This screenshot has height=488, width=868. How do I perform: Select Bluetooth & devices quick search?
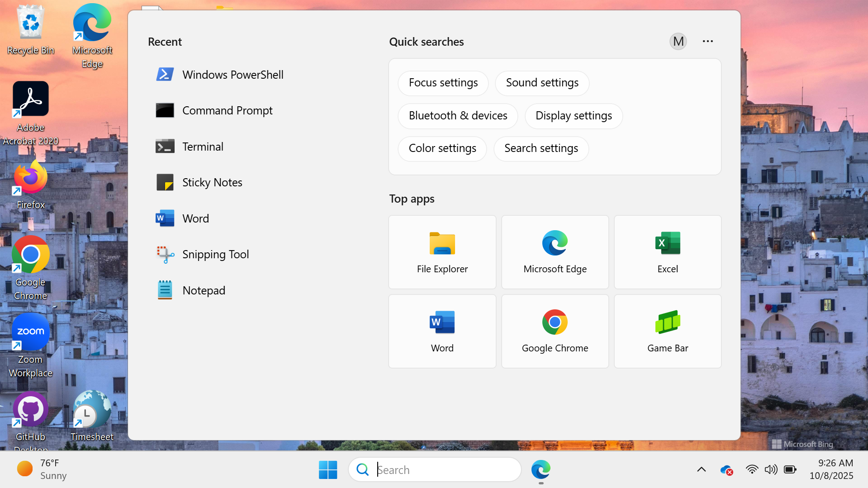(x=458, y=116)
